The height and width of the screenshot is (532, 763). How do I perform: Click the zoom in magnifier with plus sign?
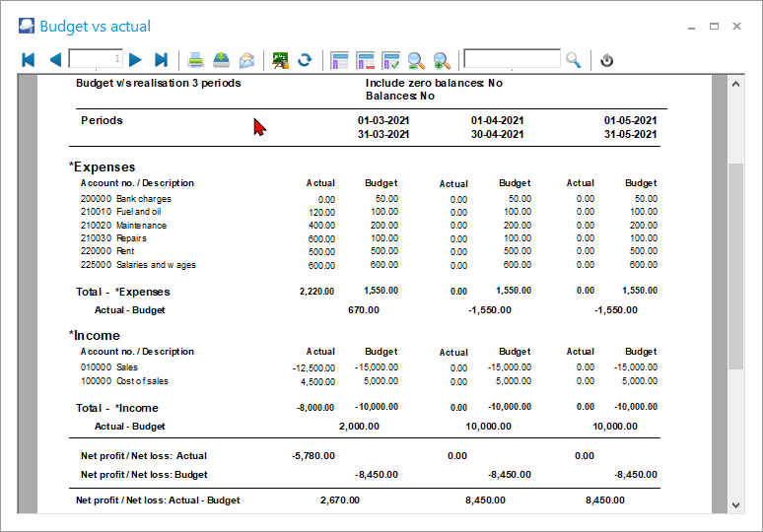pos(442,60)
